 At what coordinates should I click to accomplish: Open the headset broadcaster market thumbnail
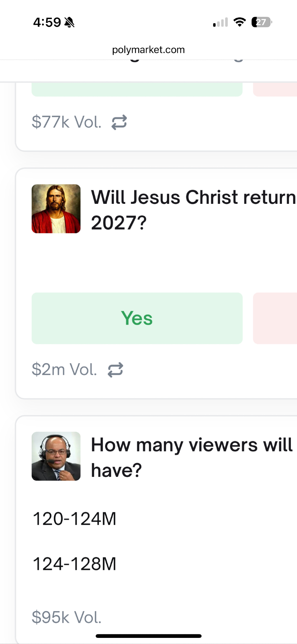56,456
